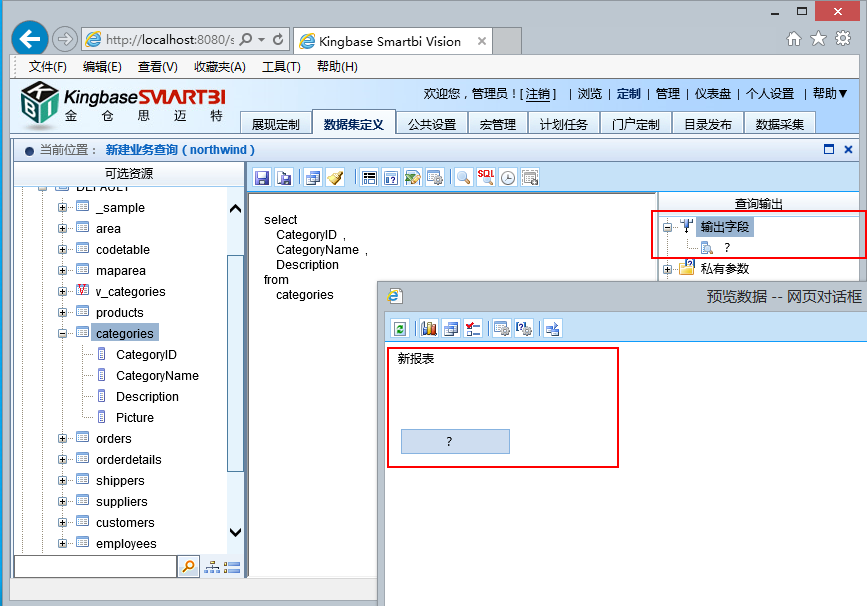Click the green refresh icon in preview dialog
The image size is (867, 606).
[400, 329]
